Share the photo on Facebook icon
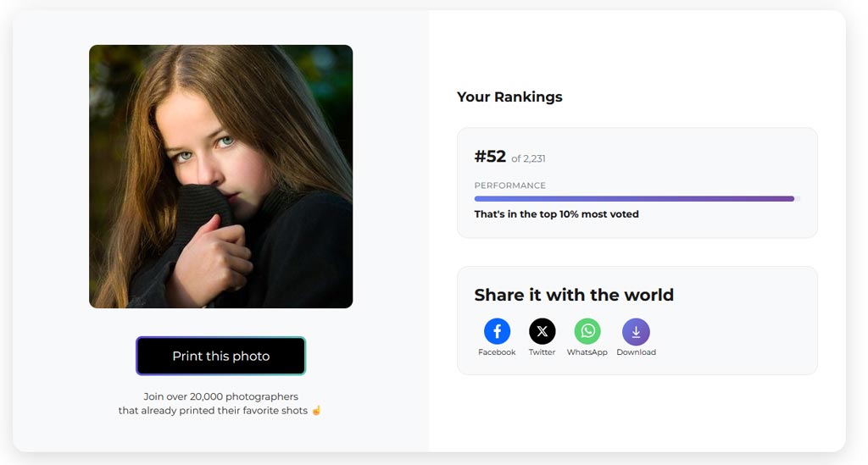This screenshot has width=868, height=465. coord(497,331)
